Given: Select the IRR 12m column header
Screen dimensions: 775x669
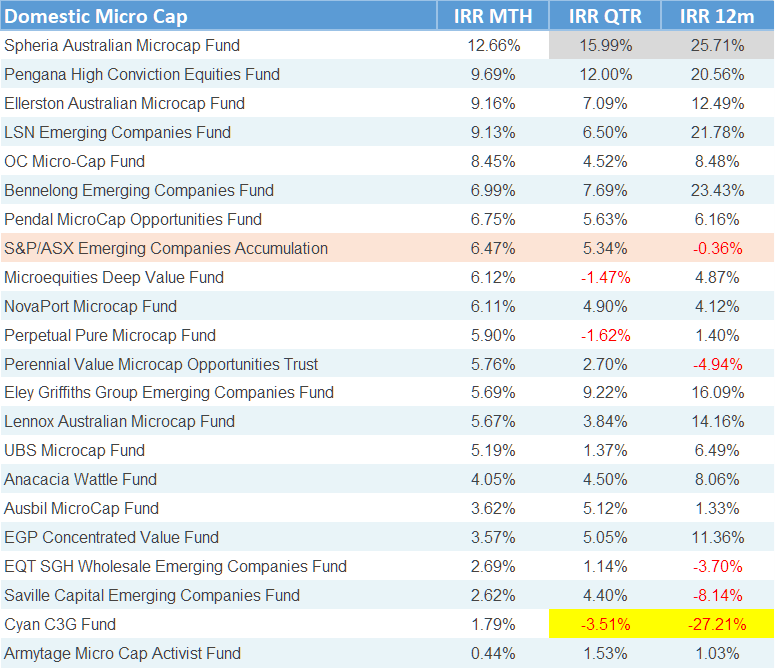Looking at the screenshot, I should point(717,16).
